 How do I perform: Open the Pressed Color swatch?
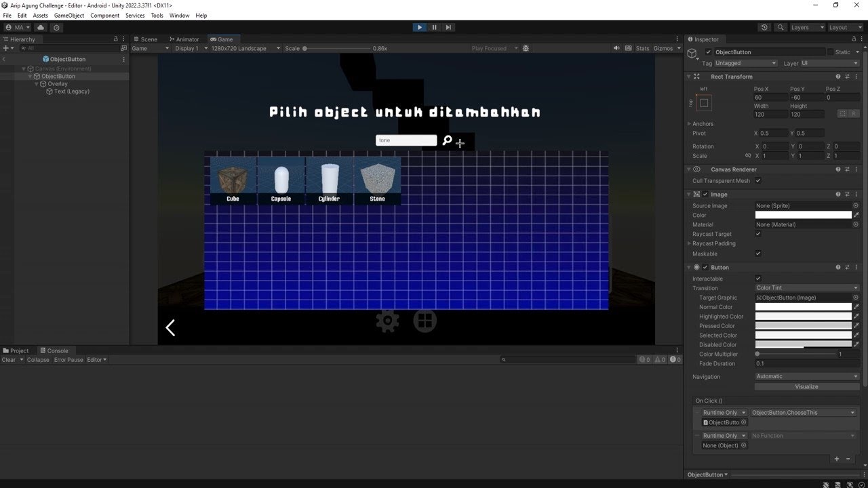(x=804, y=326)
